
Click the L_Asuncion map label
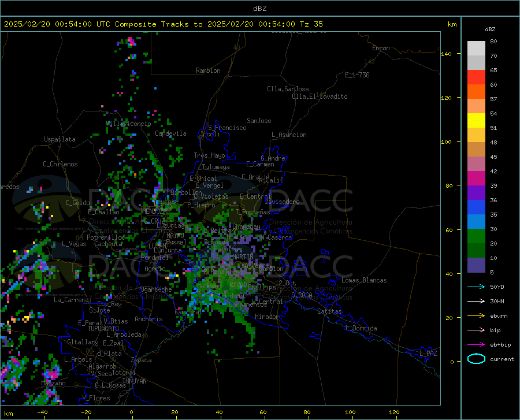click(289, 135)
